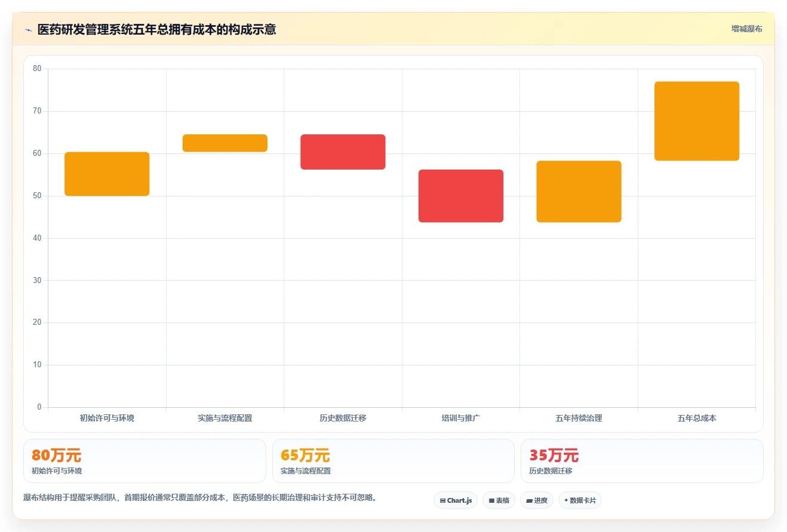Click axis label 五年持续治理

pos(579,418)
